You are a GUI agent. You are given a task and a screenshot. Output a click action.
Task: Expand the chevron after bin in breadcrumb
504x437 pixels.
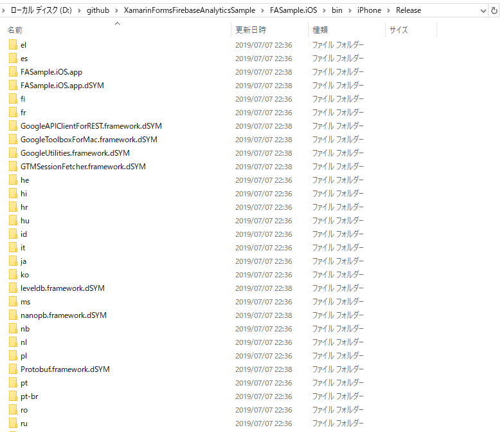(350, 10)
